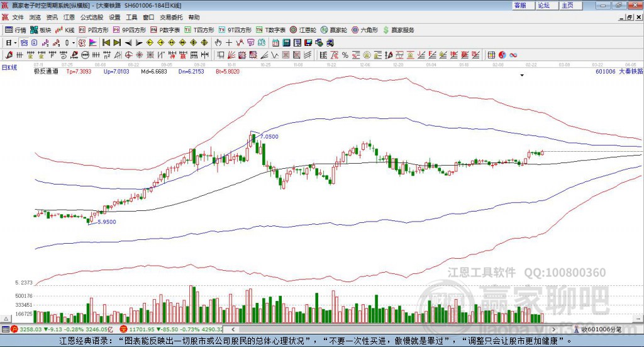Open T四方形 time square
Viewport: 644px width, 347px height.
pyautogui.click(x=199, y=30)
